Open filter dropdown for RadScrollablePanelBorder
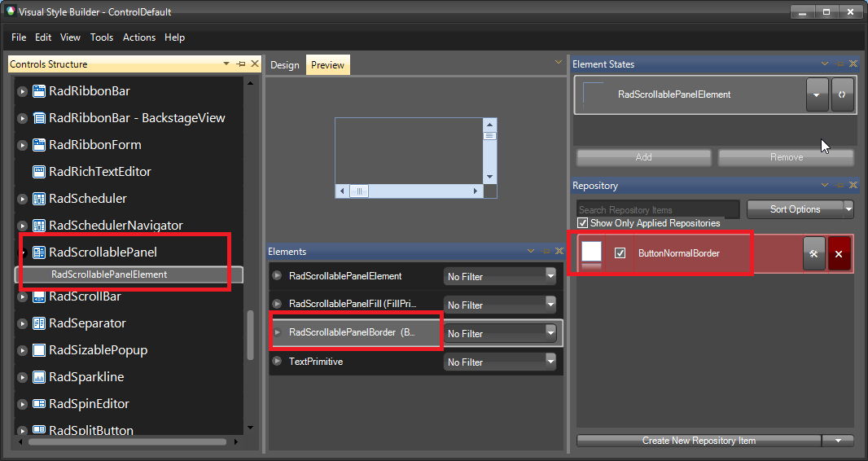 [x=550, y=333]
